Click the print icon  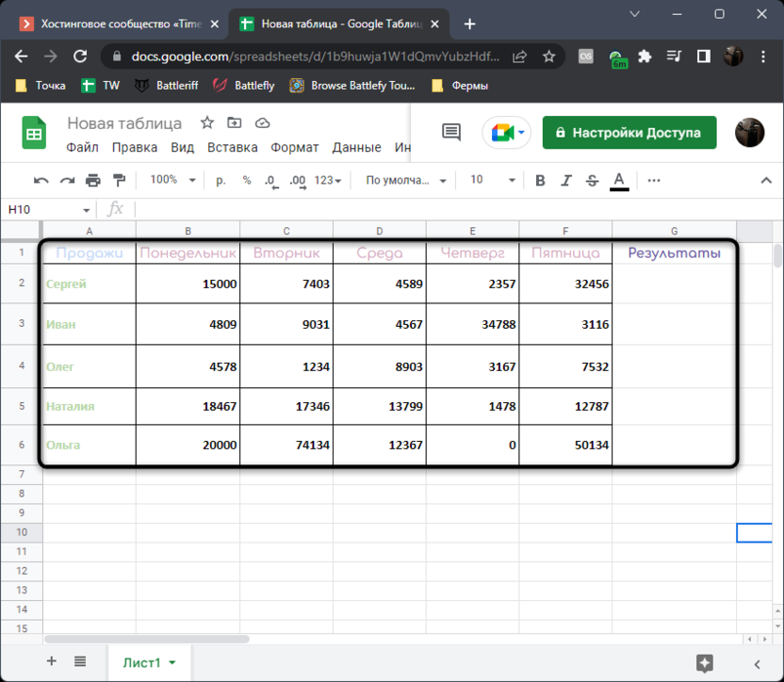[x=93, y=181]
